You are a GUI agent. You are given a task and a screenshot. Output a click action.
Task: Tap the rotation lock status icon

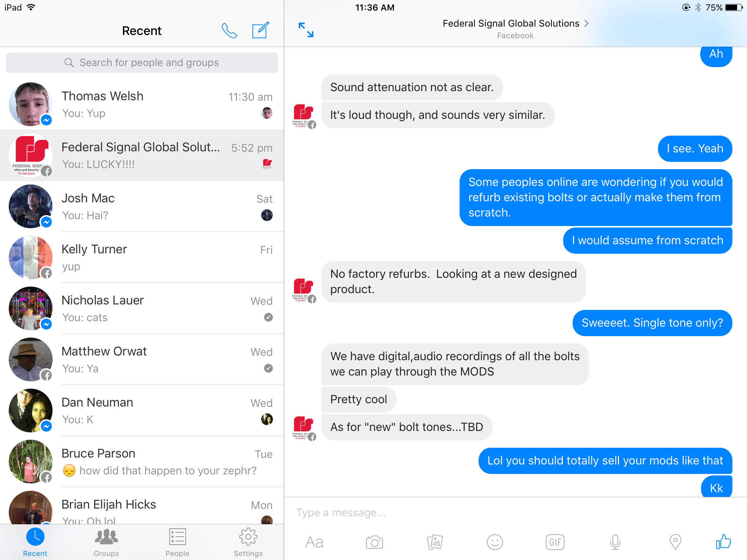(x=686, y=8)
